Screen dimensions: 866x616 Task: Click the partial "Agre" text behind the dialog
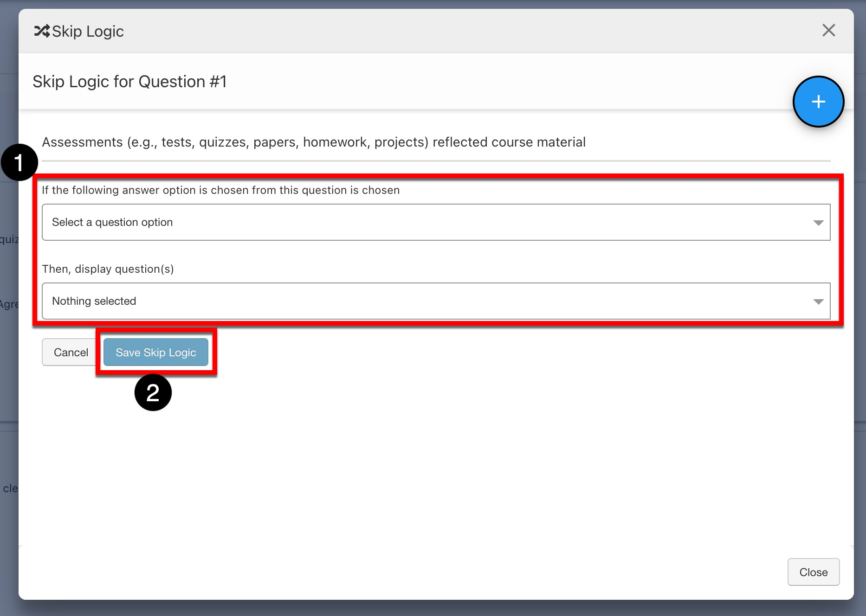9,304
